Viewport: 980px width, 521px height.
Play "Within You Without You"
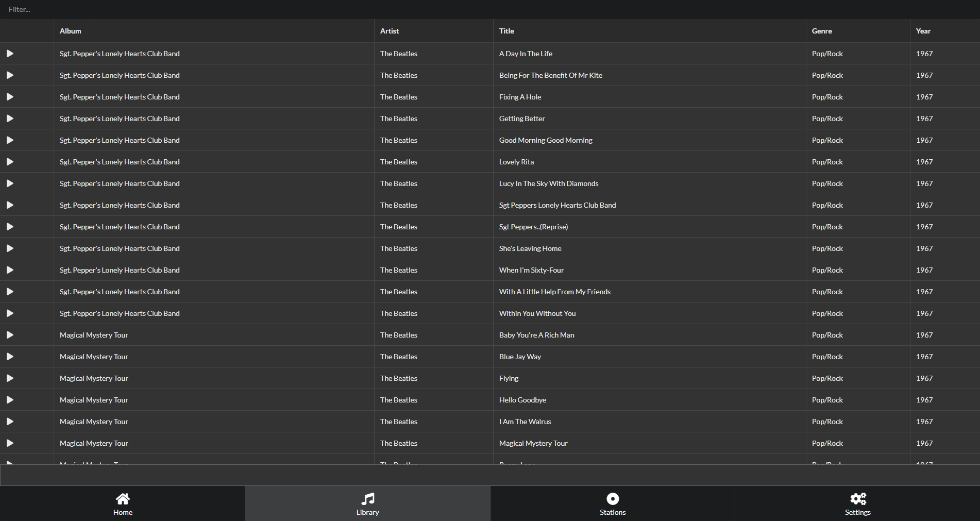pyautogui.click(x=10, y=313)
